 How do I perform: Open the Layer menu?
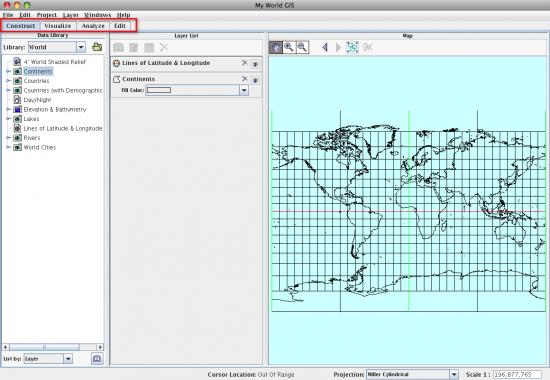click(x=71, y=15)
